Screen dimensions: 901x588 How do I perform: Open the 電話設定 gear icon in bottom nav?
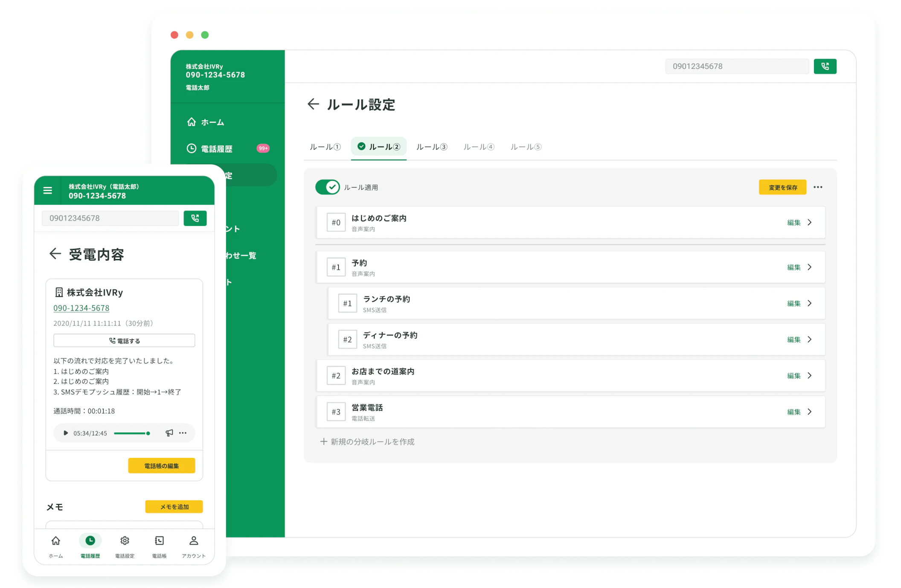tap(125, 541)
